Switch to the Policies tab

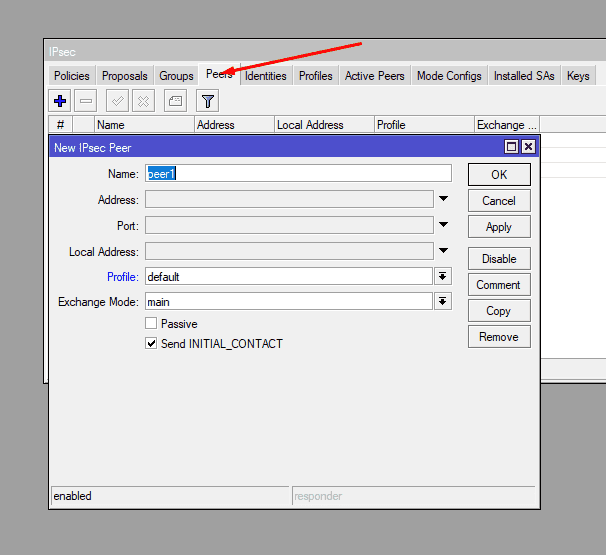71,76
